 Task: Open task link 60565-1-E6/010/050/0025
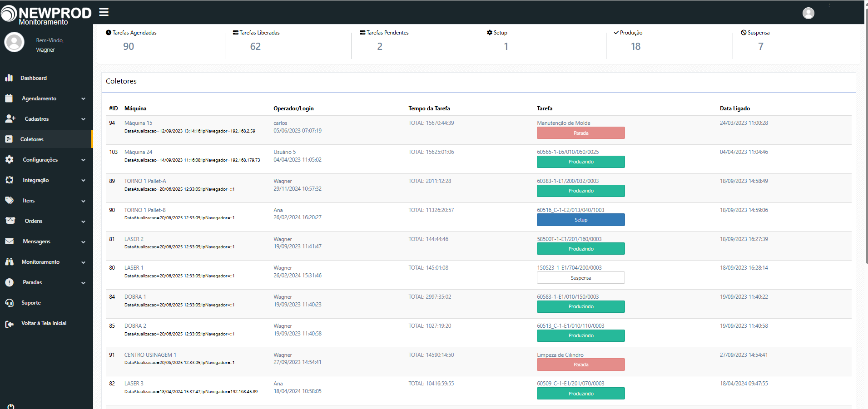(568, 152)
